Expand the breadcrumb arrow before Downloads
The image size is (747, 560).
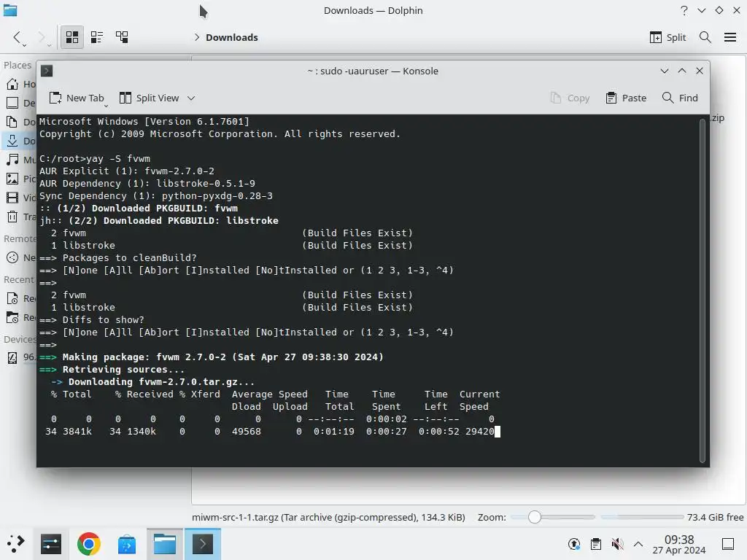(196, 37)
